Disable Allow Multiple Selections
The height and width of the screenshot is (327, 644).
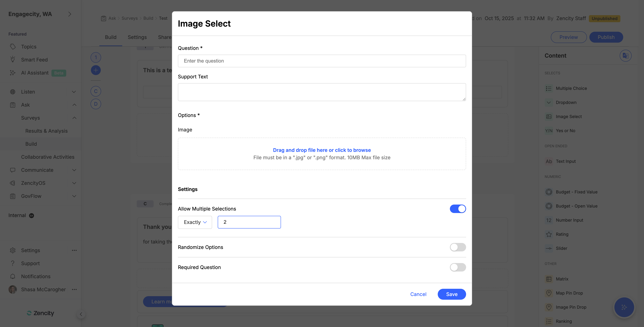click(458, 208)
